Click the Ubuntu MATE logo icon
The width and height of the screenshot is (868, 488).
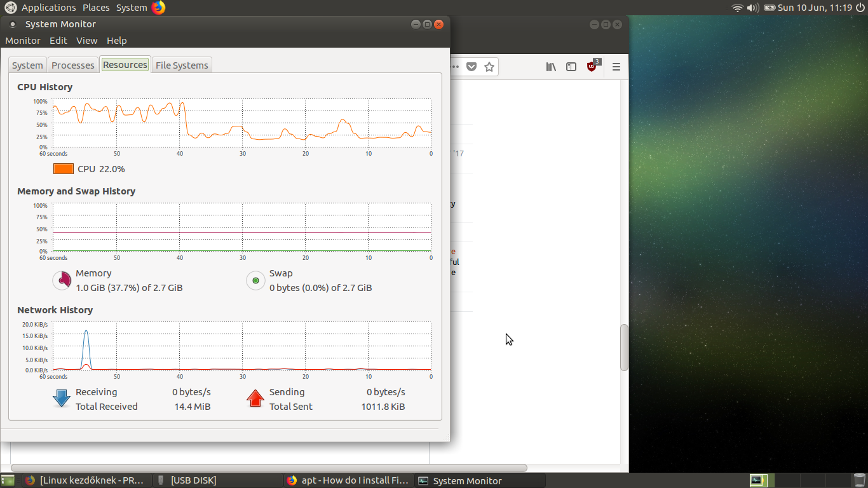click(x=10, y=8)
